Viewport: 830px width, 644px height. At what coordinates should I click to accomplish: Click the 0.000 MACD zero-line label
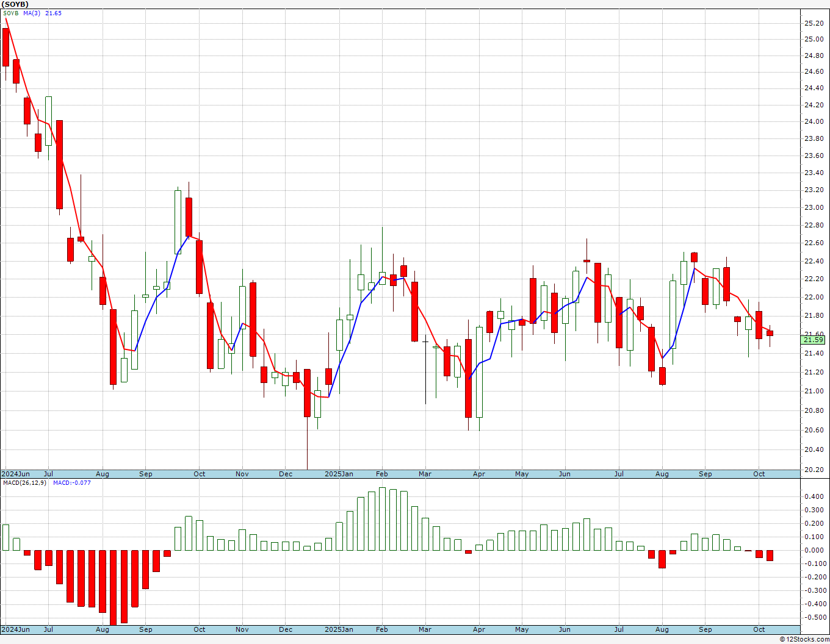[x=814, y=550]
